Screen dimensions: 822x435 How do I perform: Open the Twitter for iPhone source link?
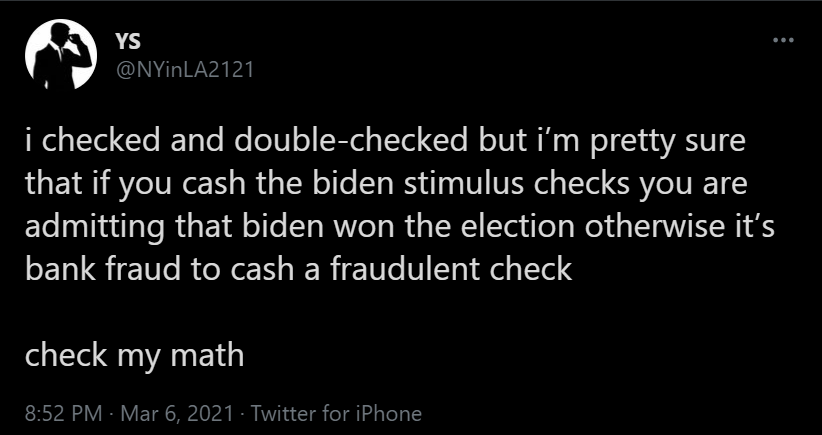pos(334,413)
